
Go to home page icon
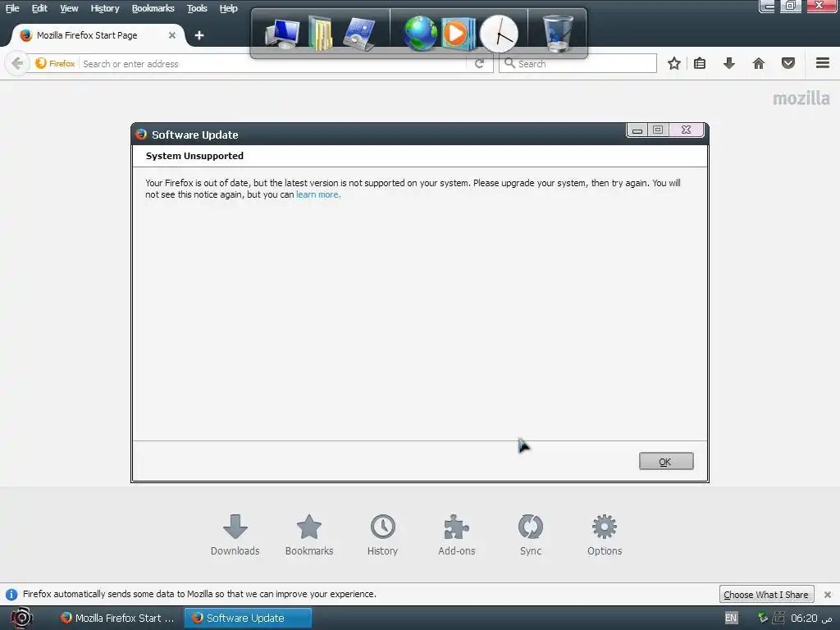pyautogui.click(x=759, y=64)
